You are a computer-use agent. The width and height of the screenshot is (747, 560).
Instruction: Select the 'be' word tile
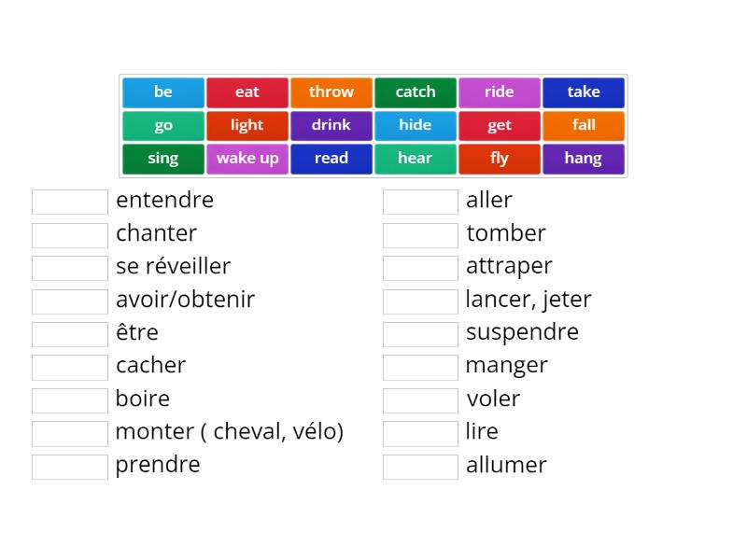(x=162, y=91)
